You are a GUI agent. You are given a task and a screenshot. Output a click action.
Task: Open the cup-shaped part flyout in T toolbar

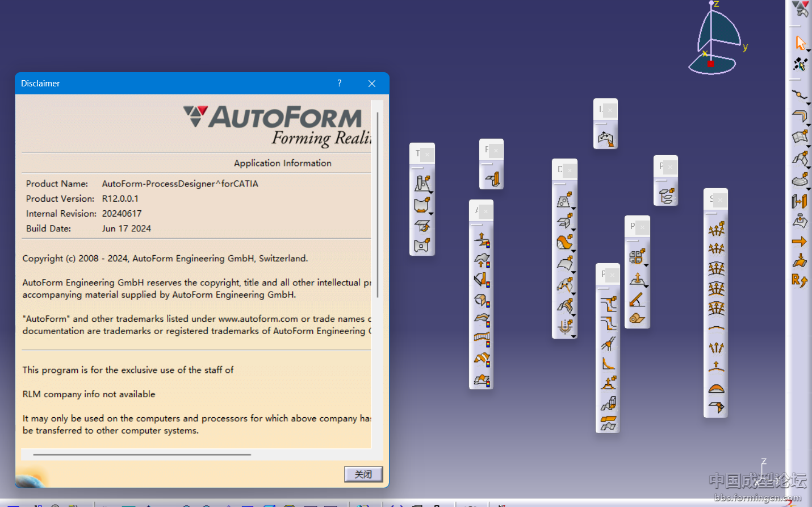click(x=422, y=205)
